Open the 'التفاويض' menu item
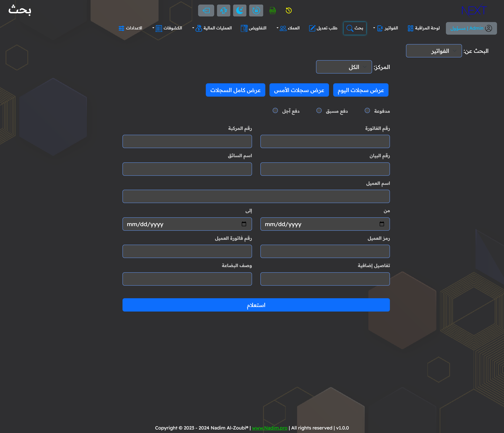 pyautogui.click(x=253, y=28)
